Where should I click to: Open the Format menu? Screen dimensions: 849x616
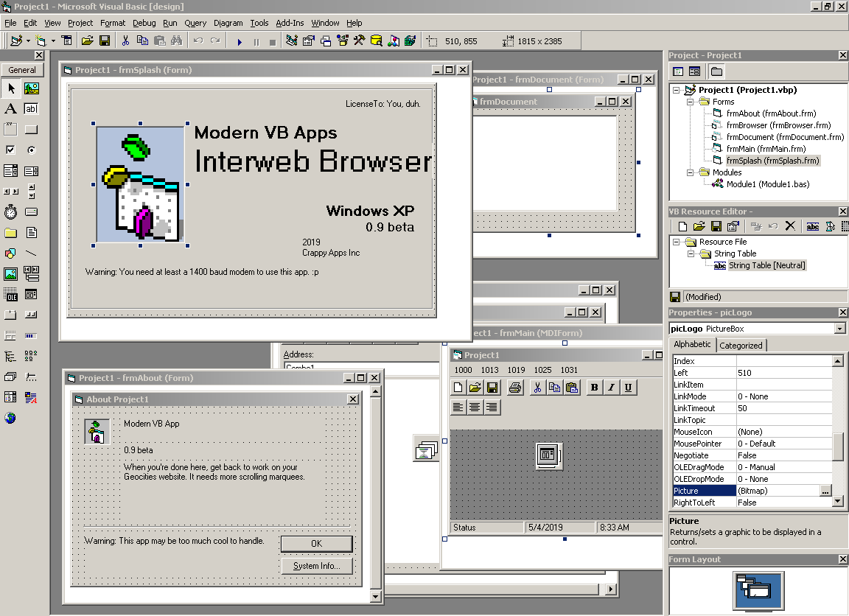[113, 23]
